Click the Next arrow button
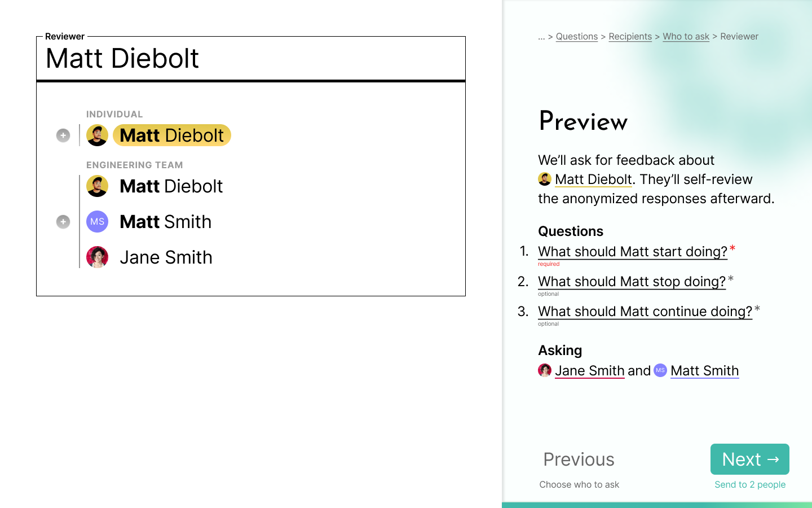The height and width of the screenshot is (508, 812). tap(749, 459)
